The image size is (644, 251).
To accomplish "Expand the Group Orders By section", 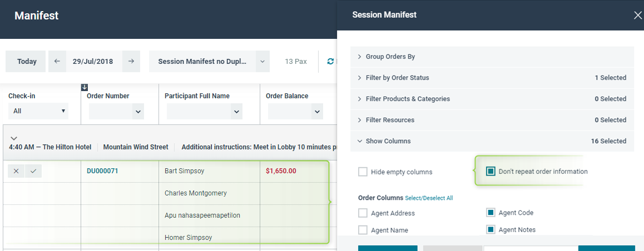I will tap(492, 57).
